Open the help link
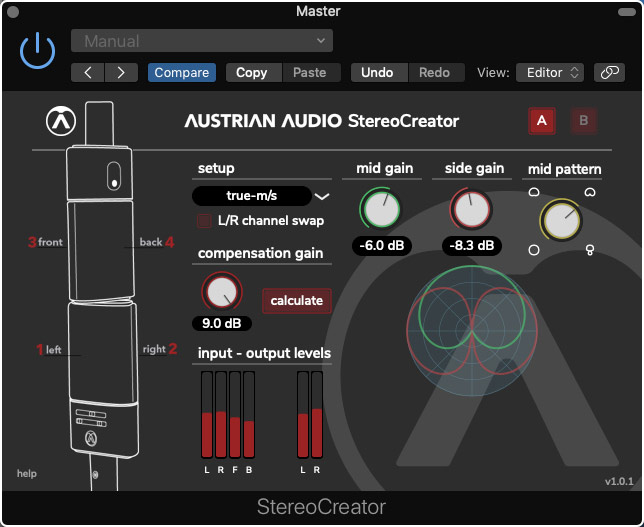Screen dimensions: 644x527 [27, 474]
